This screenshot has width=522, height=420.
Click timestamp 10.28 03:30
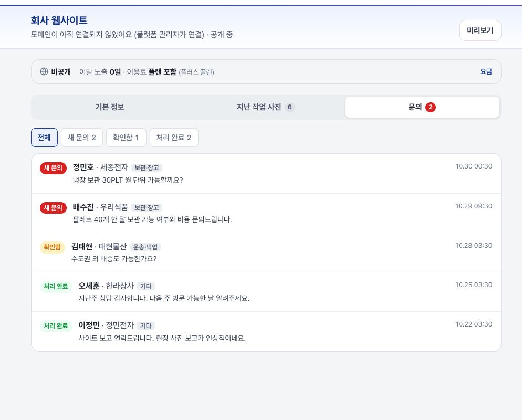(x=474, y=245)
